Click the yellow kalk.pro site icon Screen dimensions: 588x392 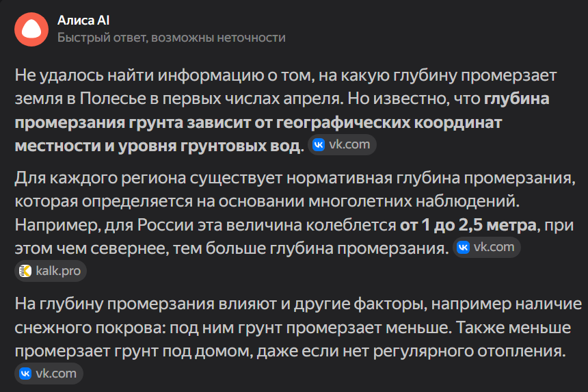[x=25, y=271]
